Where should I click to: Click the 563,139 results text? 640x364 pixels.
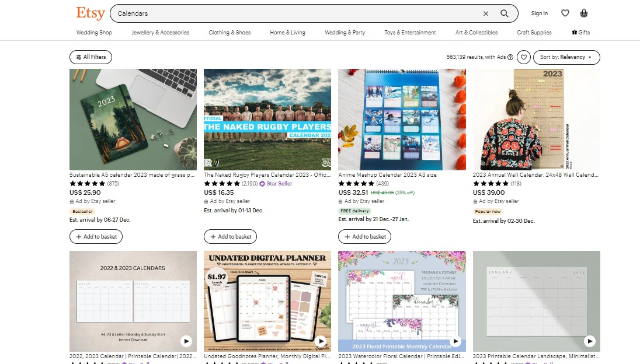point(476,57)
